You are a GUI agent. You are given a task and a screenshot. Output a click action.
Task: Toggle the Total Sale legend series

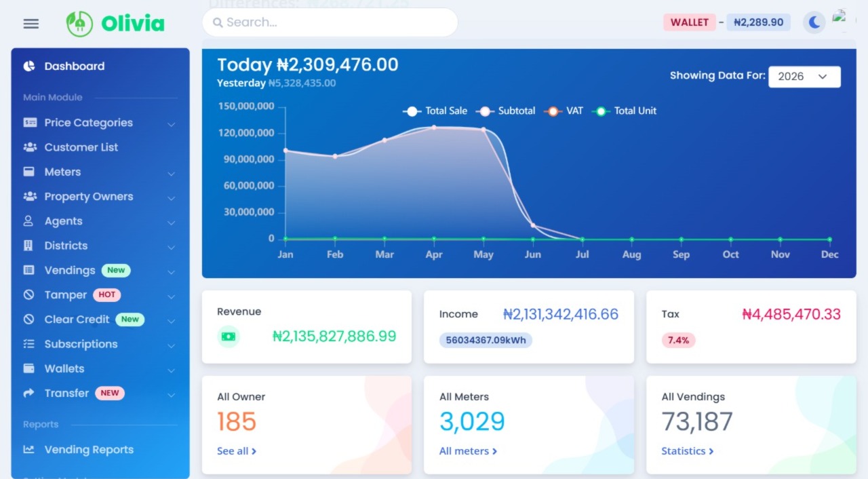coord(435,111)
